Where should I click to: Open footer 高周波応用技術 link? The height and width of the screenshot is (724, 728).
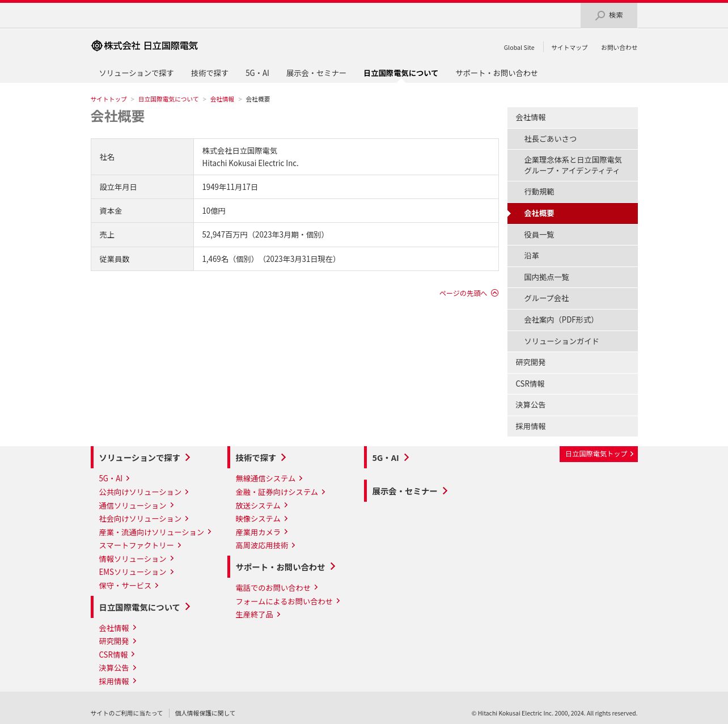click(x=265, y=545)
